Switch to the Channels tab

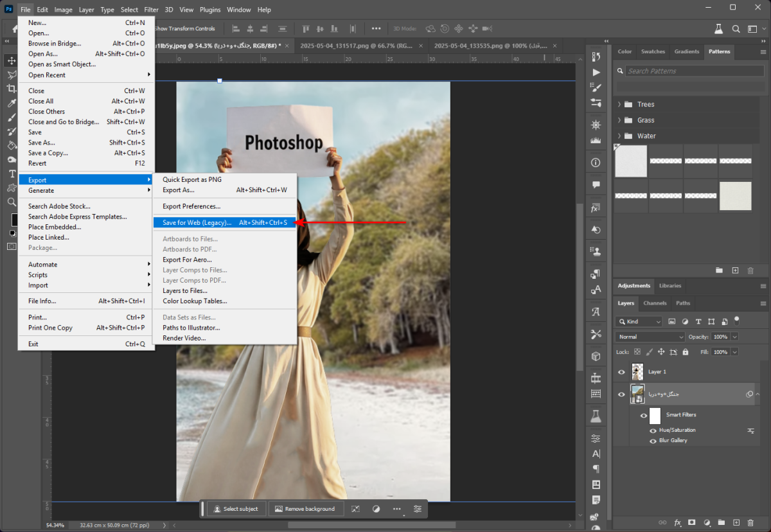(x=655, y=303)
